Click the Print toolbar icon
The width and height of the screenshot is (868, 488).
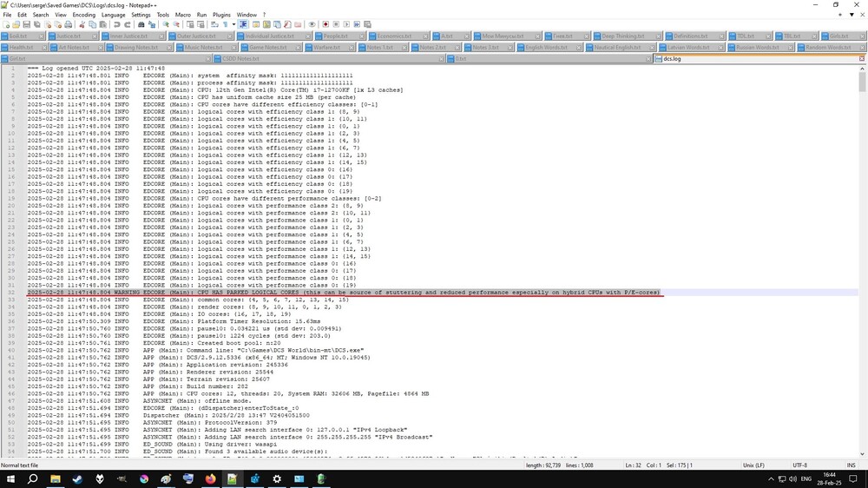coord(68,24)
